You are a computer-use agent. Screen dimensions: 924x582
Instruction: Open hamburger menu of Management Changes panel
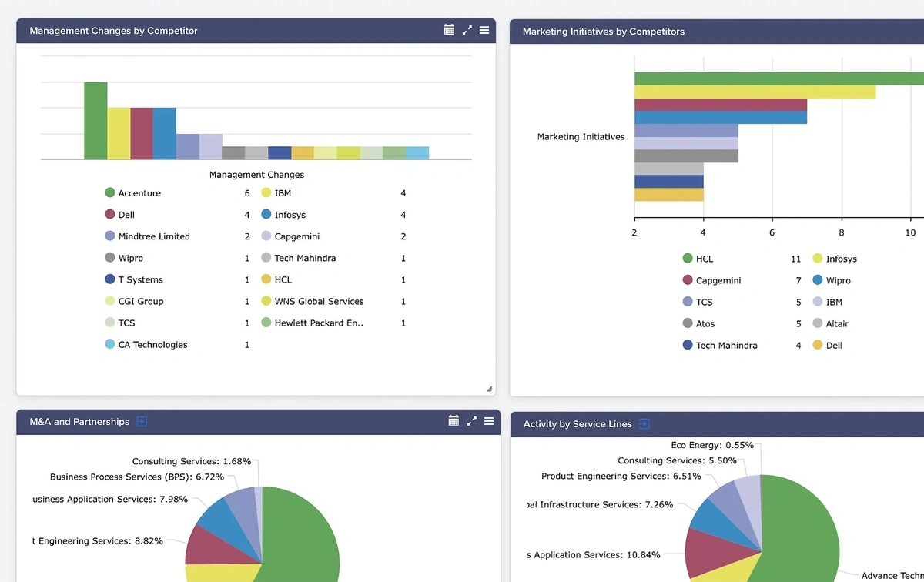pyautogui.click(x=484, y=31)
